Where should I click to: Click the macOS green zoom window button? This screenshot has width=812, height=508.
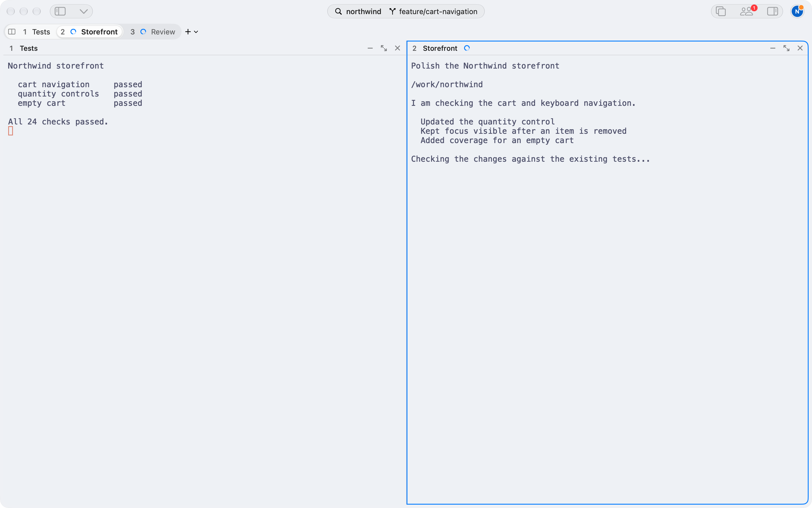37,11
